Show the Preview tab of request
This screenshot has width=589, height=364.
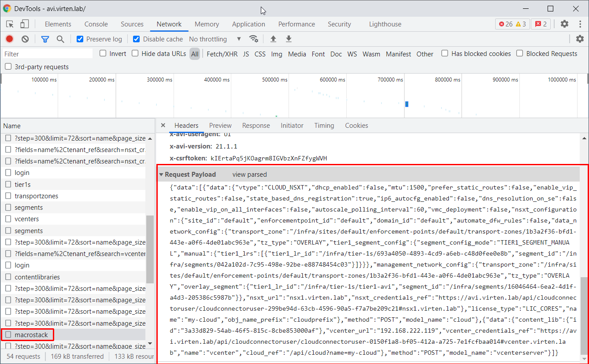(220, 126)
